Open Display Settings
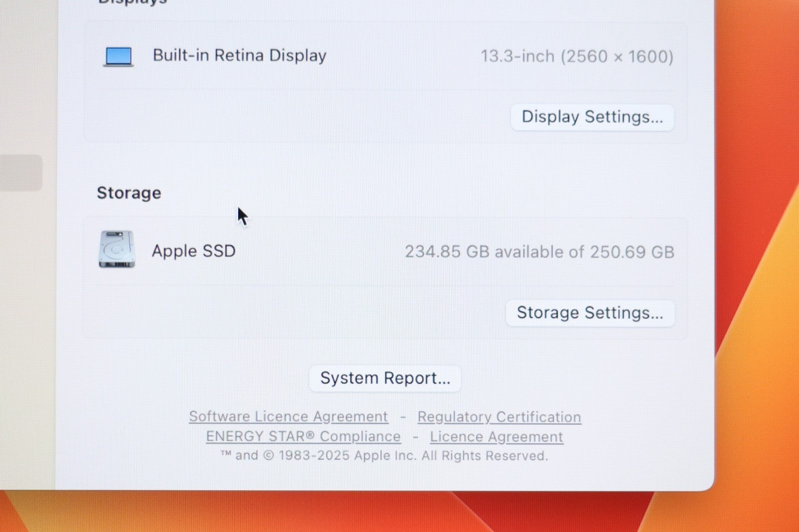 (x=592, y=117)
